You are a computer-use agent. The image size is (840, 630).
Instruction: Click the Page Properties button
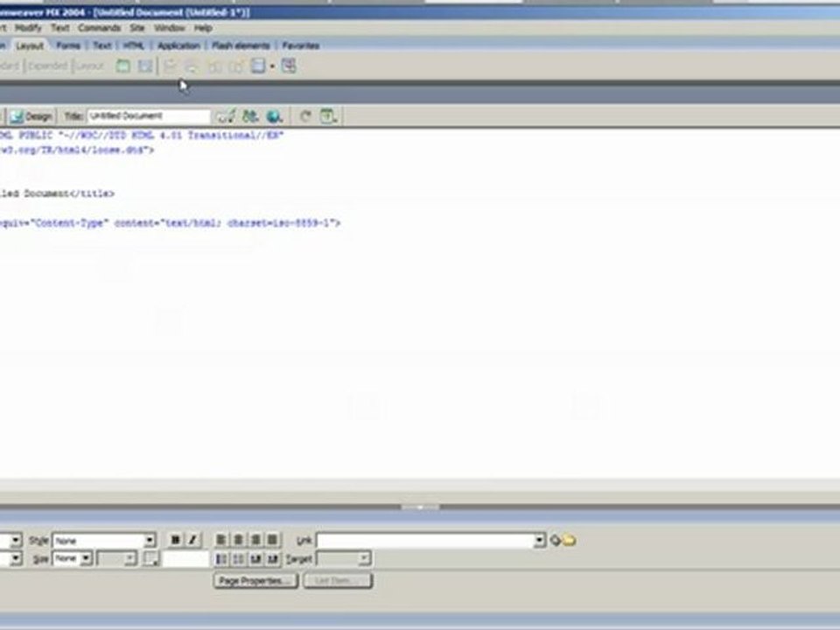255,581
